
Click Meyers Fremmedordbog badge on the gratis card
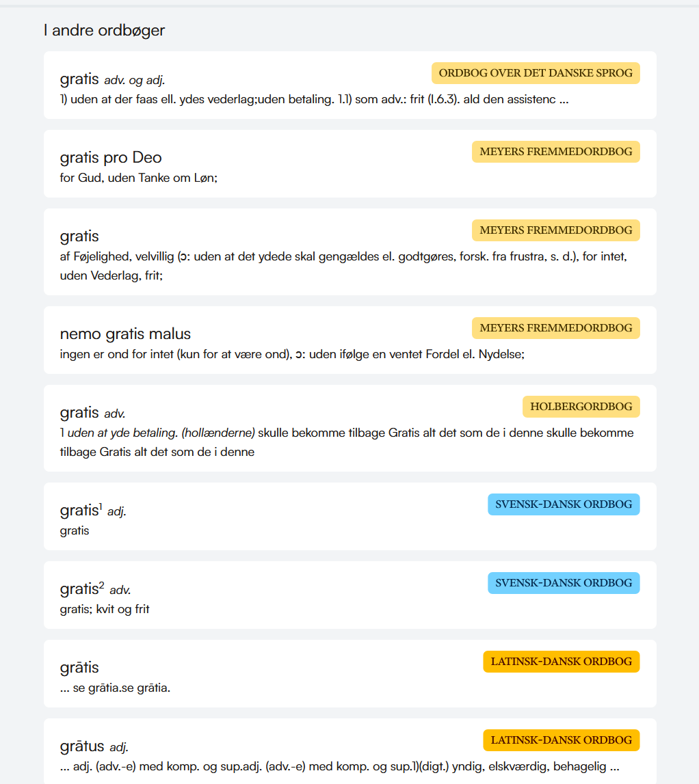point(555,230)
